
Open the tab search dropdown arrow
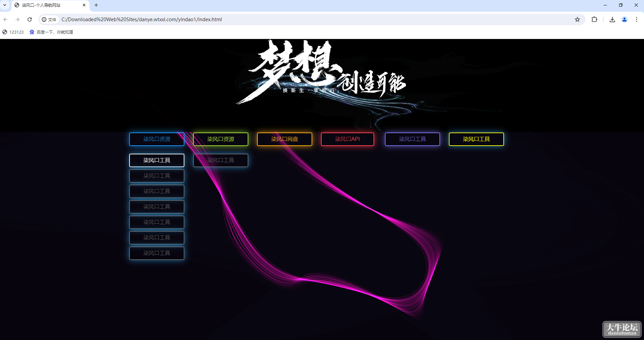coord(5,5)
